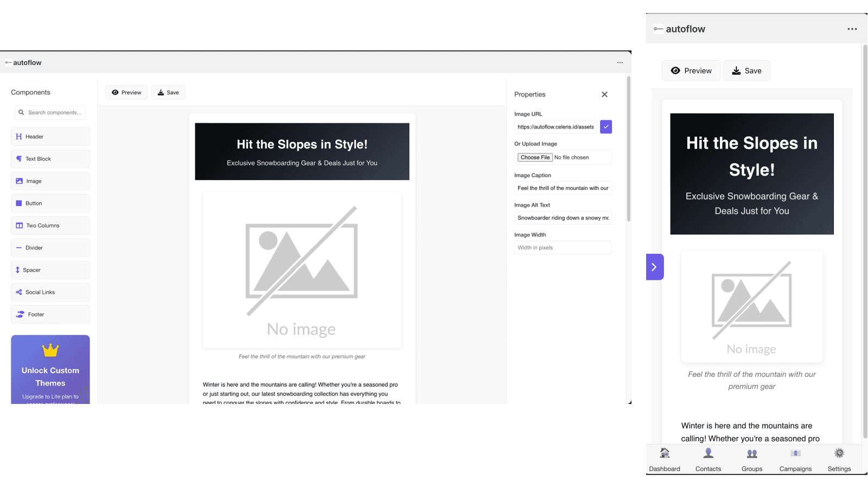The image size is (868, 488).
Task: Select the Header component icon
Action: [19, 136]
